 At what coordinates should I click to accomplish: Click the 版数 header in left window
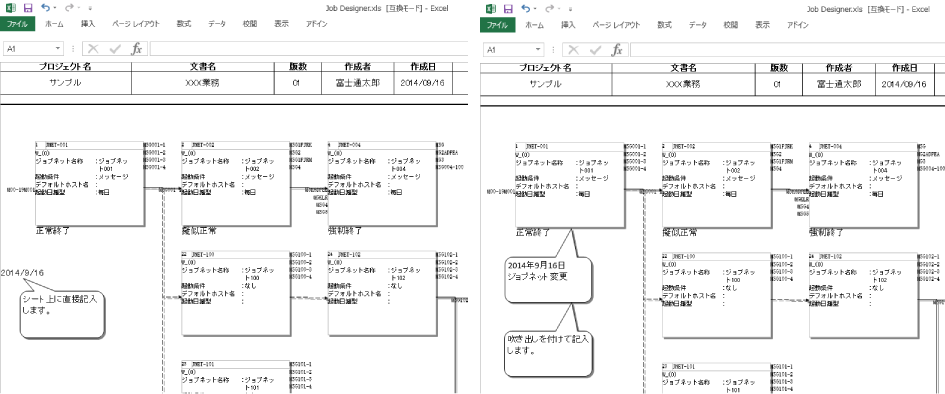point(298,67)
